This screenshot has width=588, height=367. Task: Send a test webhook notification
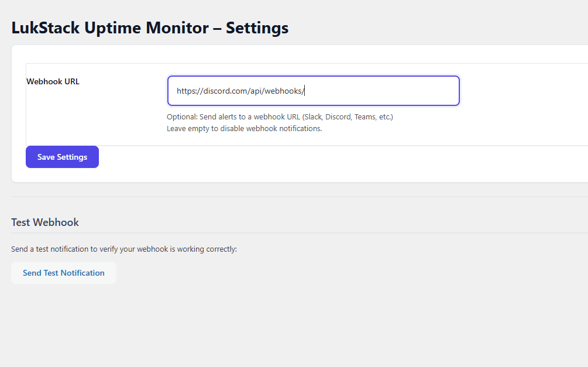coord(63,273)
